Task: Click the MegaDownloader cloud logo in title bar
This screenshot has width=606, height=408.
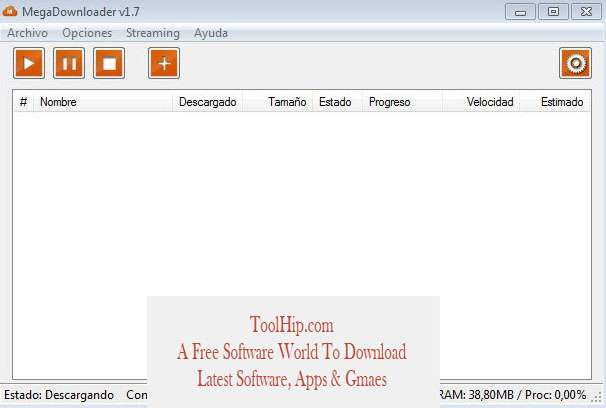Action: [10, 12]
